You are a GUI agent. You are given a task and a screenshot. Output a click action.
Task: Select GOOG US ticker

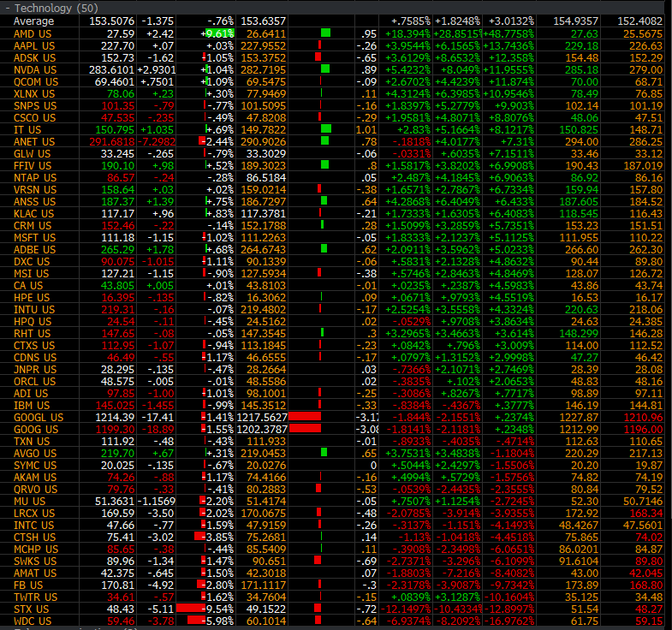(x=36, y=430)
